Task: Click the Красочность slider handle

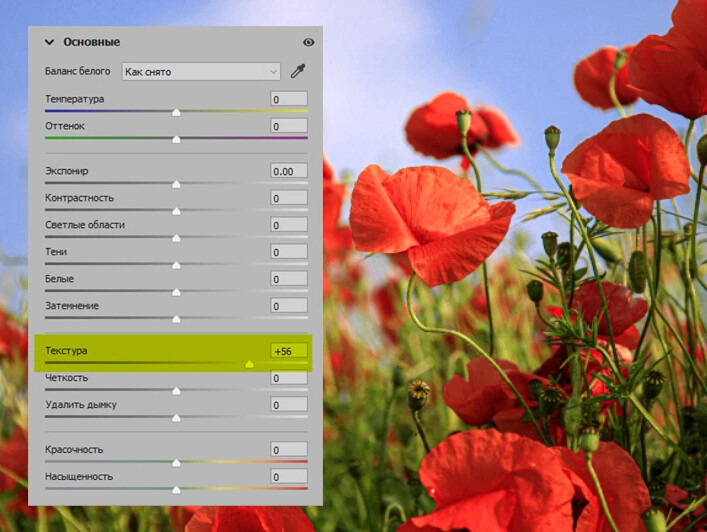Action: pyautogui.click(x=176, y=463)
